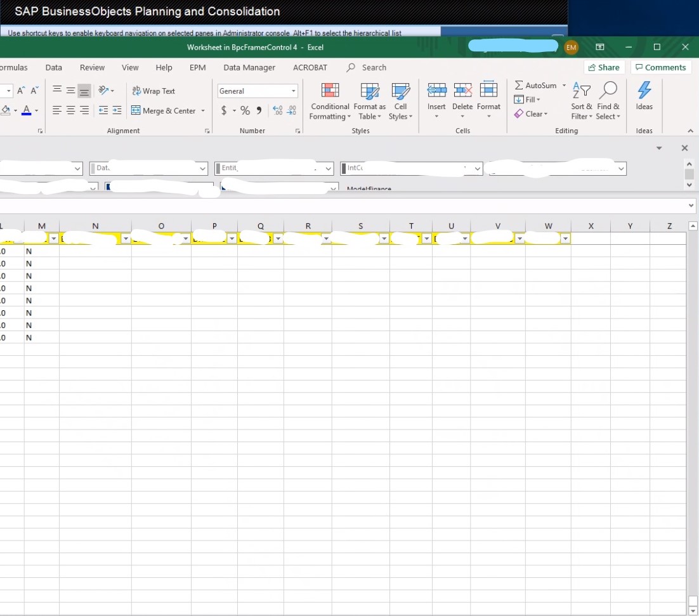Image resolution: width=699 pixels, height=616 pixels.
Task: Expand the Dat. context dropdown
Action: pyautogui.click(x=202, y=168)
